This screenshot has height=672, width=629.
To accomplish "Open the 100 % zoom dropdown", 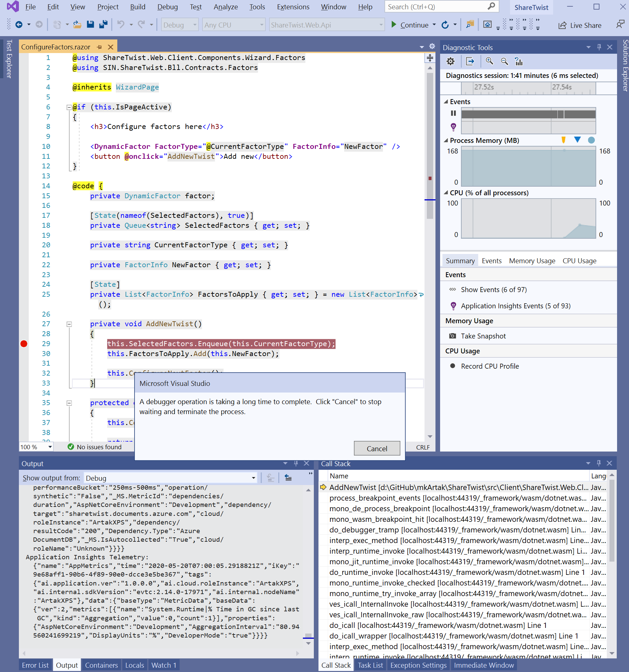I will pyautogui.click(x=36, y=447).
